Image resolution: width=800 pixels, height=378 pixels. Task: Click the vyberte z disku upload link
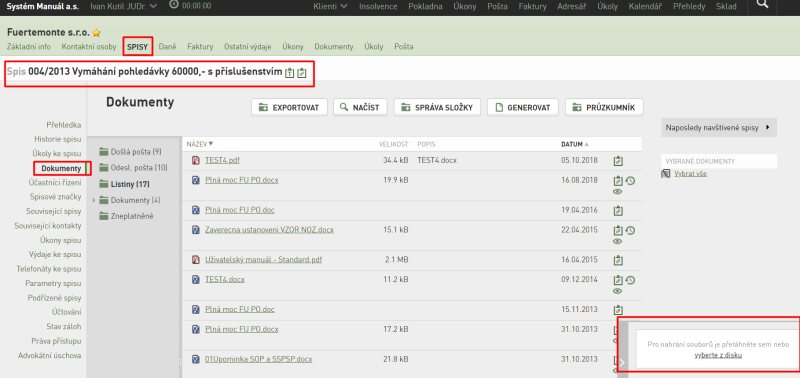coord(718,355)
